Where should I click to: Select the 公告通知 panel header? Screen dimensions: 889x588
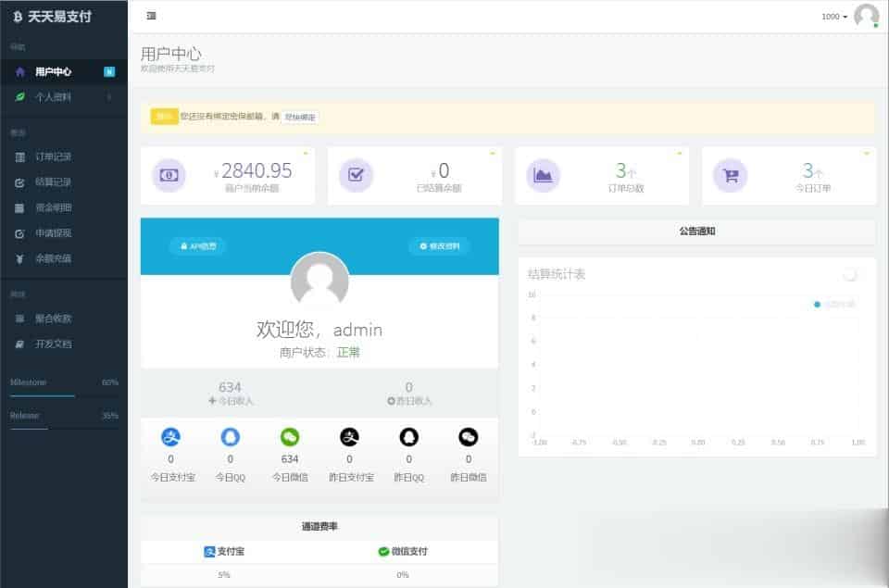(x=696, y=231)
